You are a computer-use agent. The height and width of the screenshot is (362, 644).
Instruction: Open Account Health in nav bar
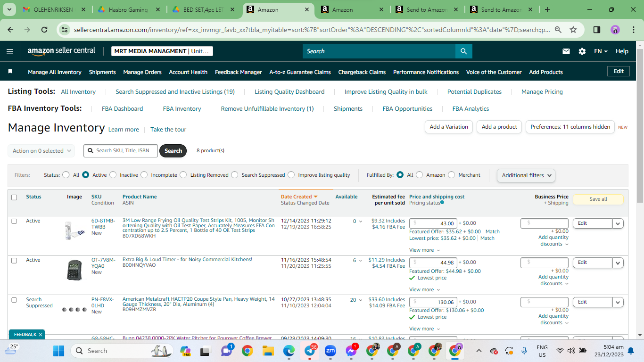pyautogui.click(x=188, y=72)
